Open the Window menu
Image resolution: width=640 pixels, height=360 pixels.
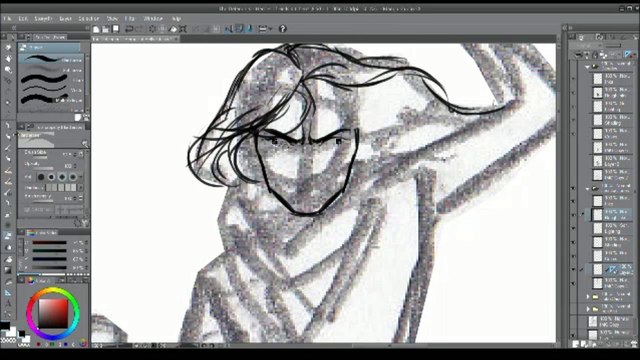click(x=153, y=19)
